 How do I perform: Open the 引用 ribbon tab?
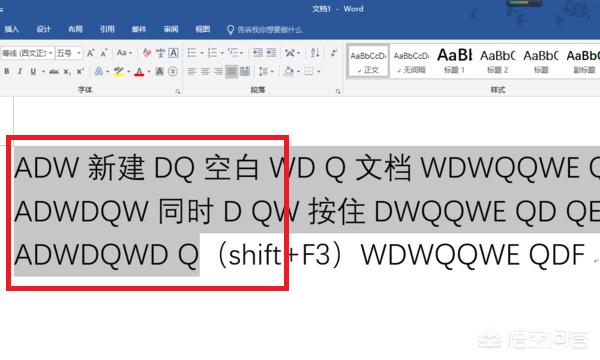107,29
